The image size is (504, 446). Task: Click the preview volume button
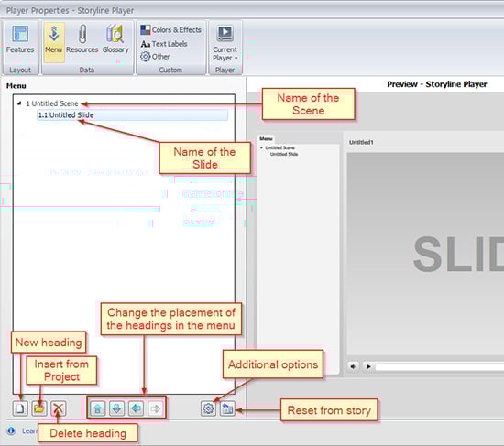(353, 366)
